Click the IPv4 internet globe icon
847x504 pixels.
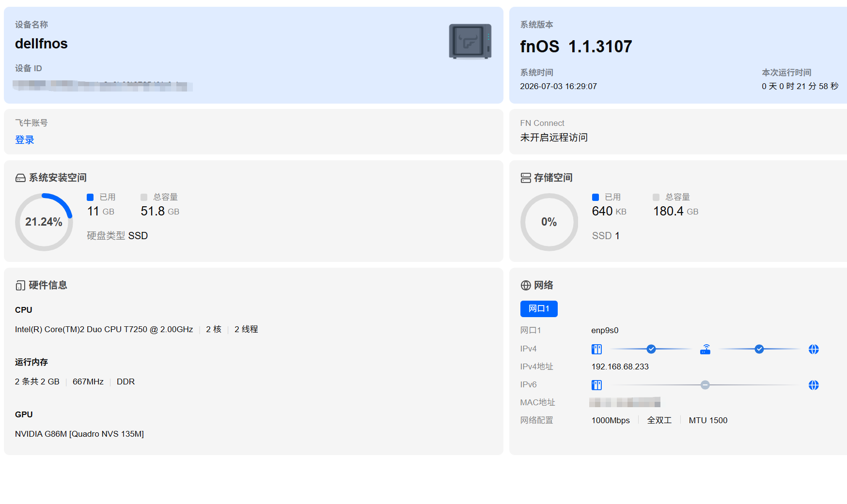[814, 349]
